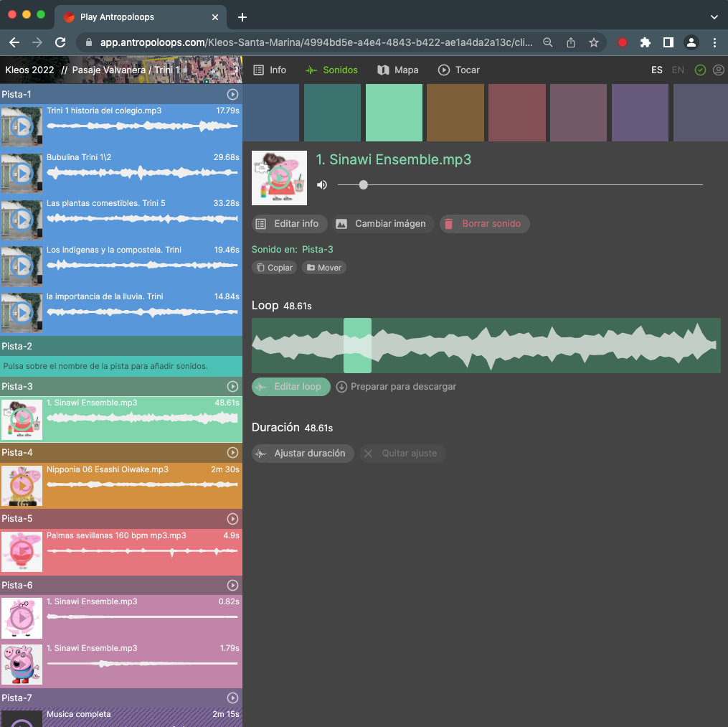The height and width of the screenshot is (727, 728).
Task: Switch language to ES
Action: coord(657,70)
